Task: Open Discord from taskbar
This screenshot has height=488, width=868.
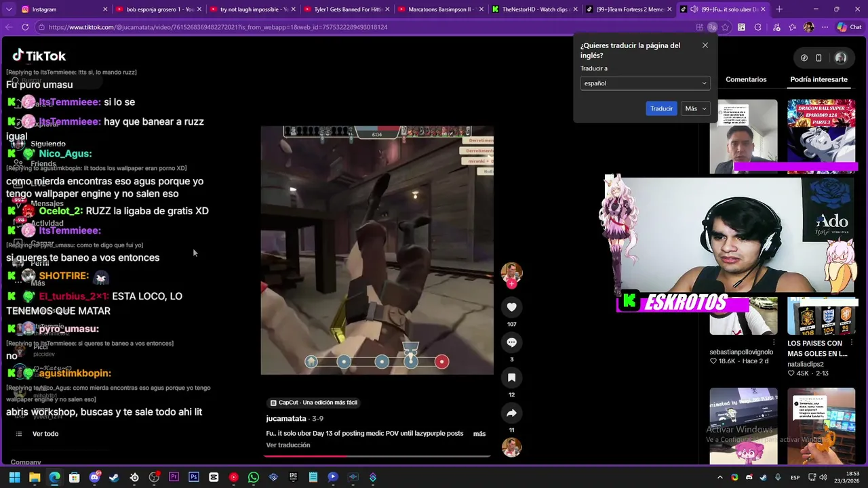Action: pyautogui.click(x=94, y=477)
